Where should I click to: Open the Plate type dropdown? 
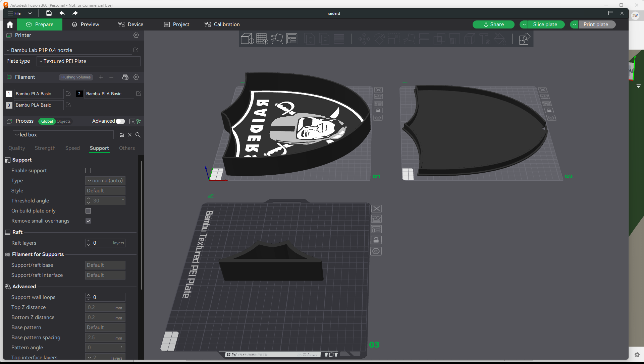[x=89, y=61]
